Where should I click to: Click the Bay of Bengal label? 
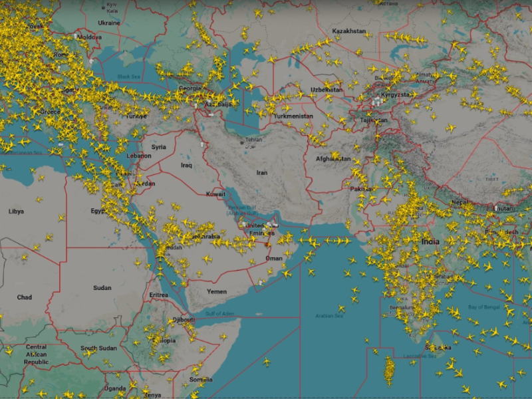(x=483, y=307)
